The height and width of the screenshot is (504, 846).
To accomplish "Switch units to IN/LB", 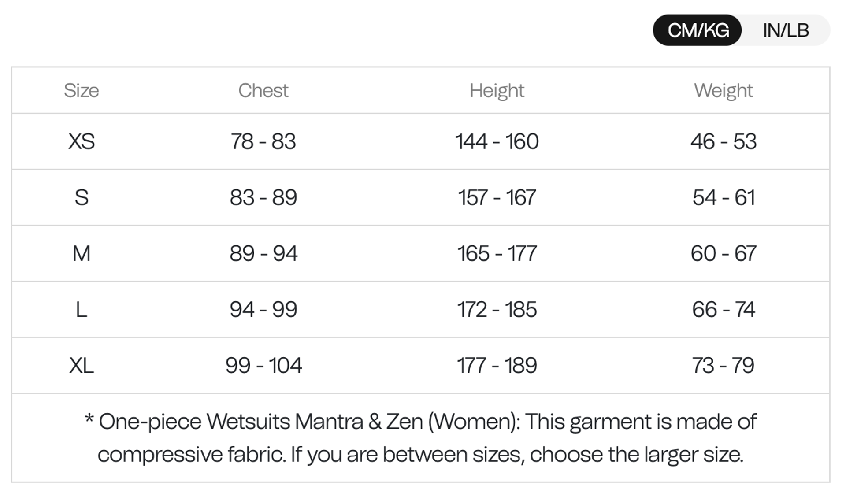I will coord(786,30).
